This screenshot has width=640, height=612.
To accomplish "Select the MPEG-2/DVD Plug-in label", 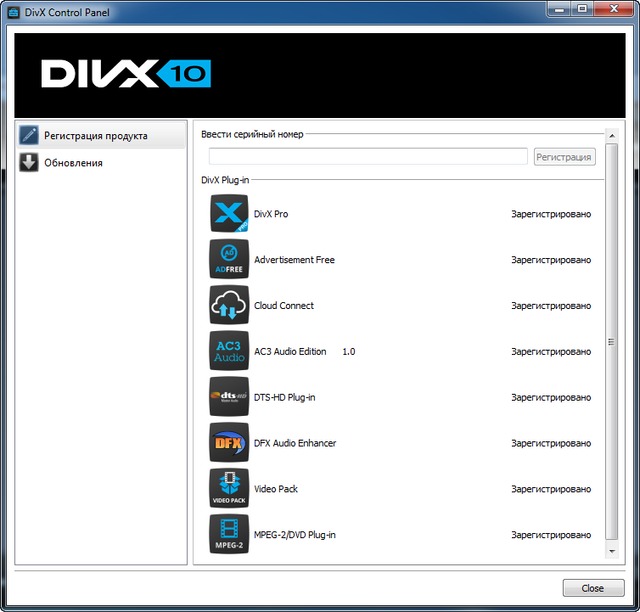I will tap(295, 534).
